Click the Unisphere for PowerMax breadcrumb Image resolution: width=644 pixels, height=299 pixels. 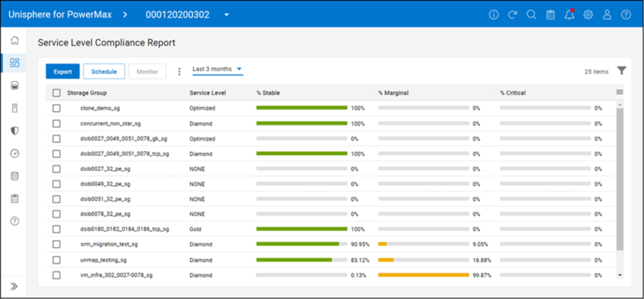click(x=60, y=15)
